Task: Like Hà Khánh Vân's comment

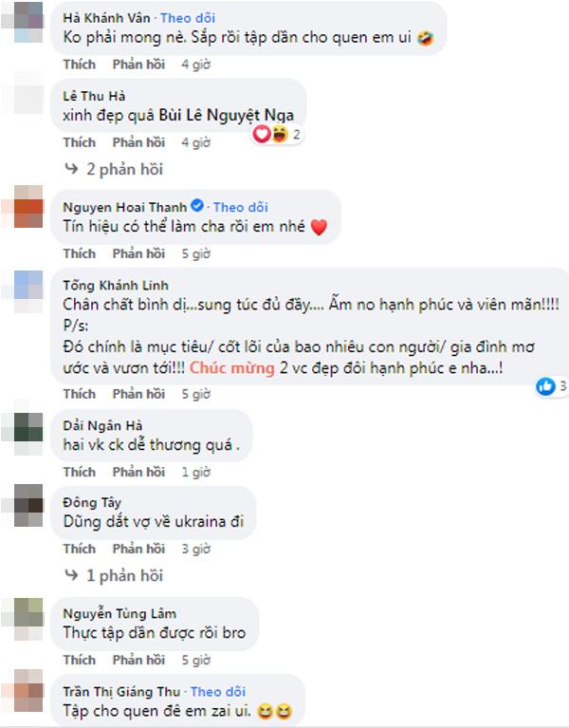Action: point(80,65)
